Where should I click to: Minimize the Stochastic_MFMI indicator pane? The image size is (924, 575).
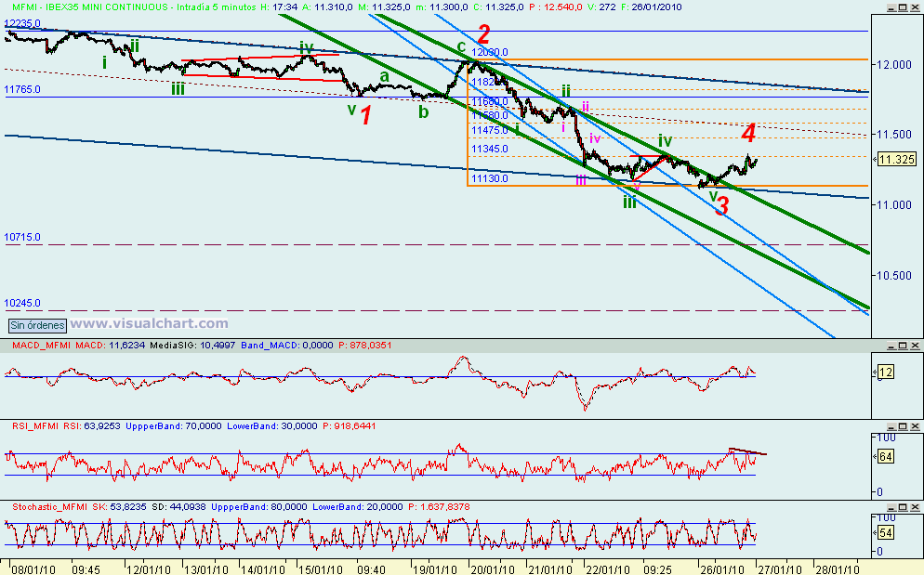[x=891, y=507]
